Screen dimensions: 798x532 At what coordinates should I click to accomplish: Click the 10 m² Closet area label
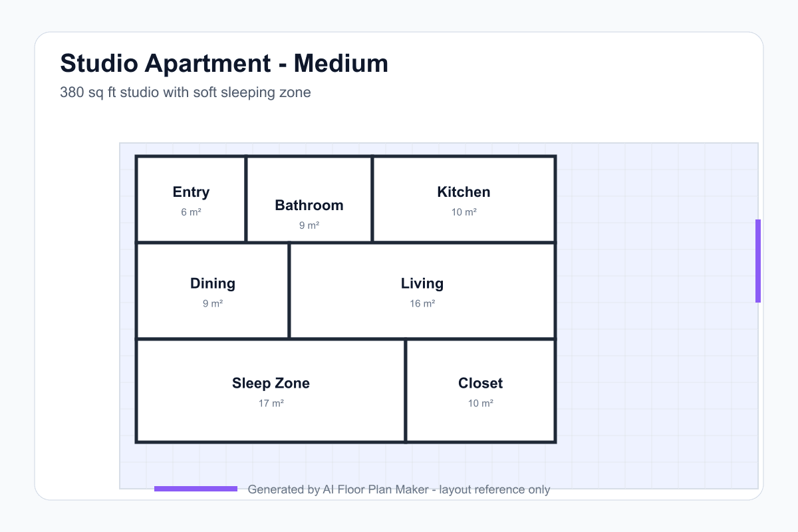coord(480,404)
